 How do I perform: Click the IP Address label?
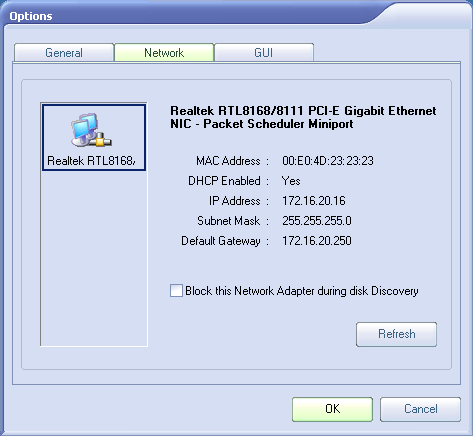[x=235, y=201]
